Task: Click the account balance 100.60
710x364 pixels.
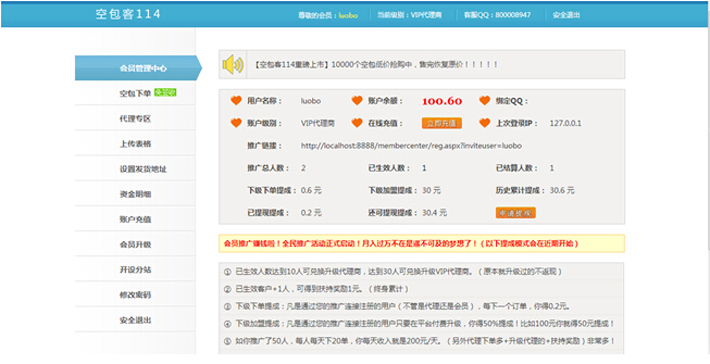Action: point(442,101)
